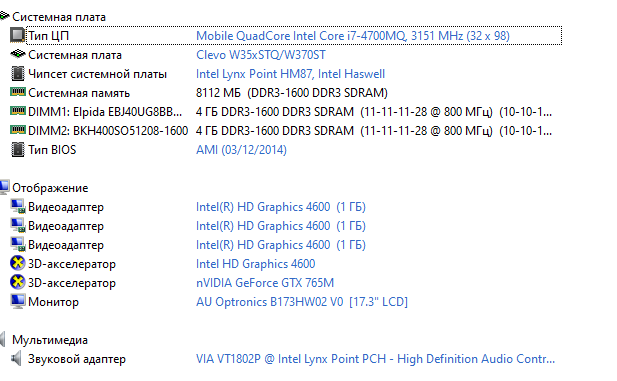Click the chipset icon next to Чипсет системной платы
The height and width of the screenshot is (381, 617).
(x=17, y=74)
